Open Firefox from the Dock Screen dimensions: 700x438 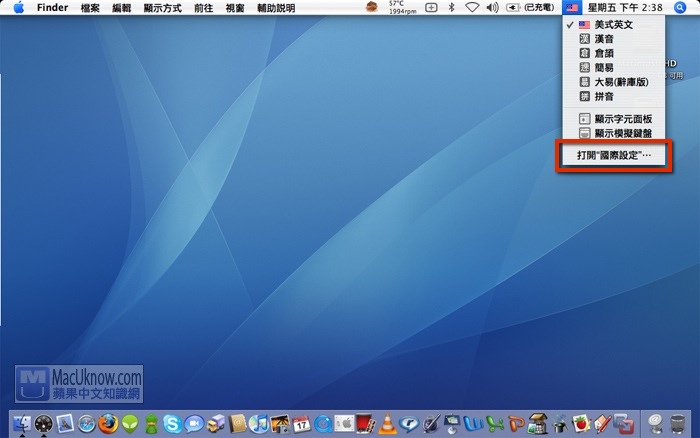click(x=108, y=423)
